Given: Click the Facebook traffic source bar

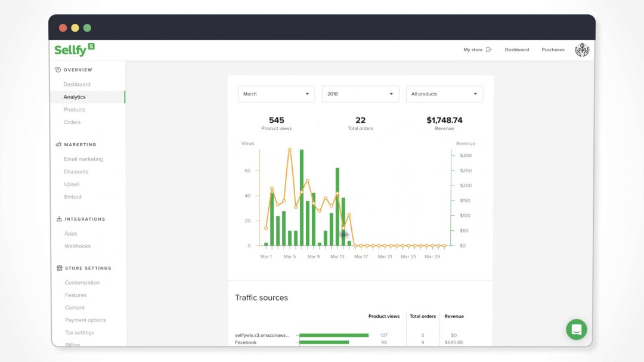Looking at the screenshot, I should pyautogui.click(x=324, y=342).
